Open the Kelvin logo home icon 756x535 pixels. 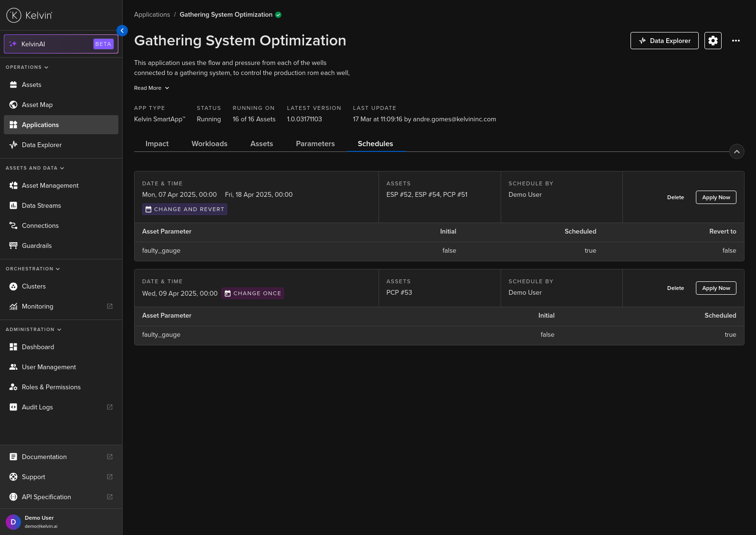click(14, 15)
